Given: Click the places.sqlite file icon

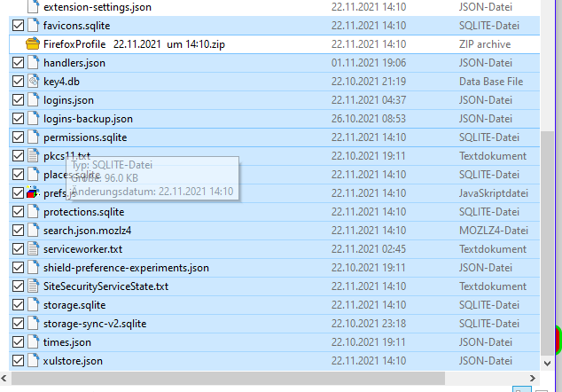Looking at the screenshot, I should [33, 175].
